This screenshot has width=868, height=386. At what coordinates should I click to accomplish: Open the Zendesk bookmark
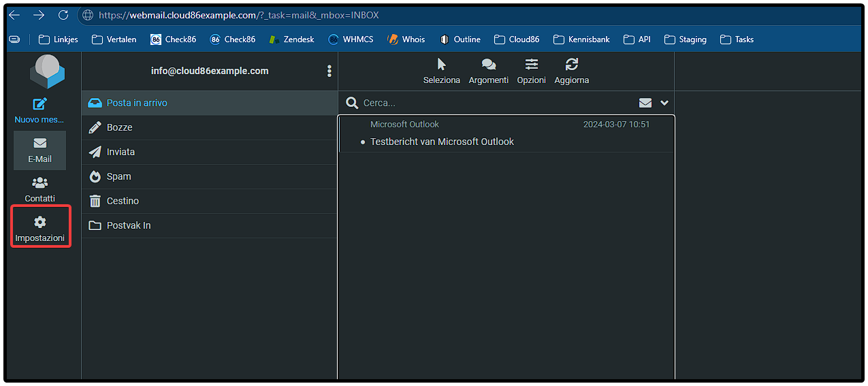pyautogui.click(x=292, y=39)
